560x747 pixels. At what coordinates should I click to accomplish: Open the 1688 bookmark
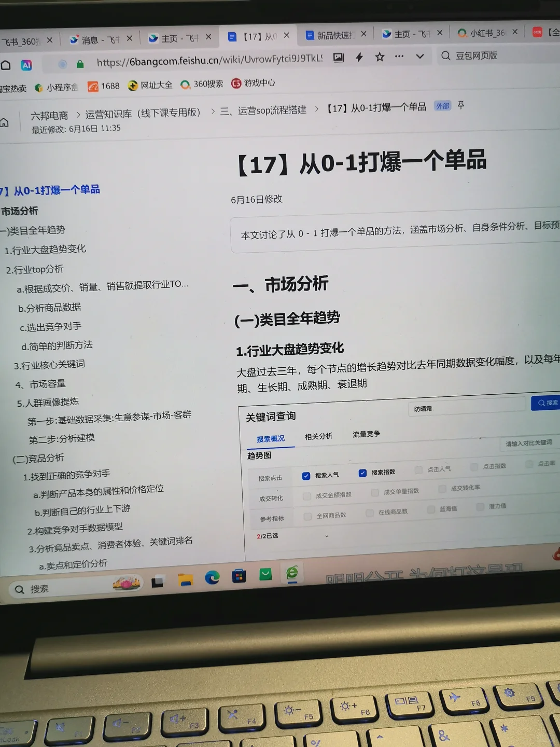coord(104,86)
